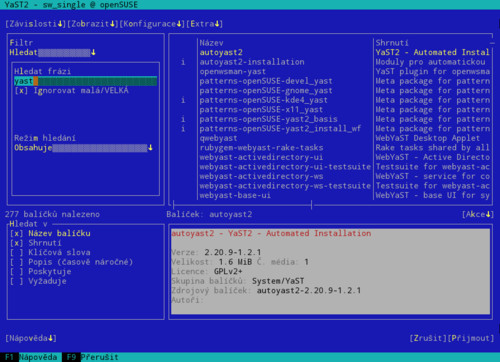The width and height of the screenshot is (500, 362).
Task: Enable 'Popis (časově náročné)' checkbox
Action: [x=71, y=262]
